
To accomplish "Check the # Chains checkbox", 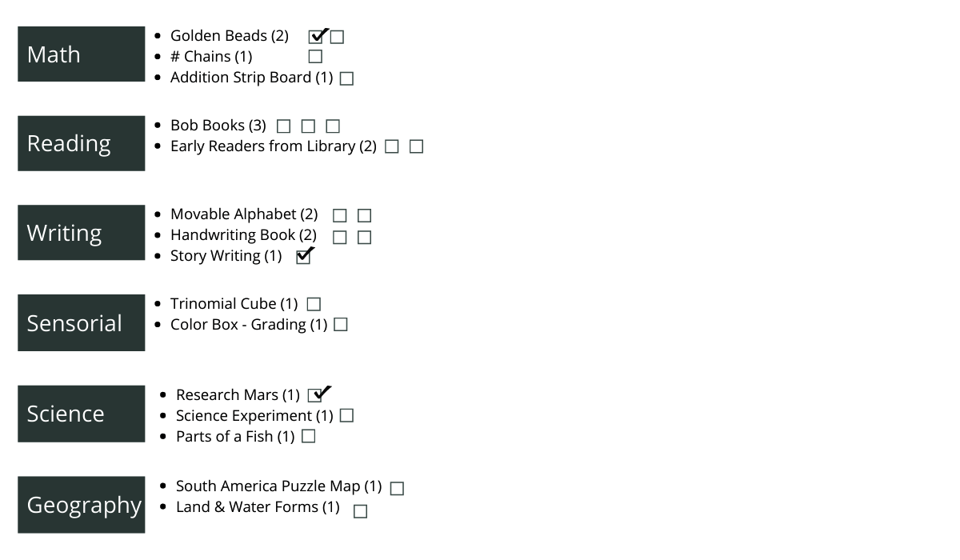I will click(315, 57).
